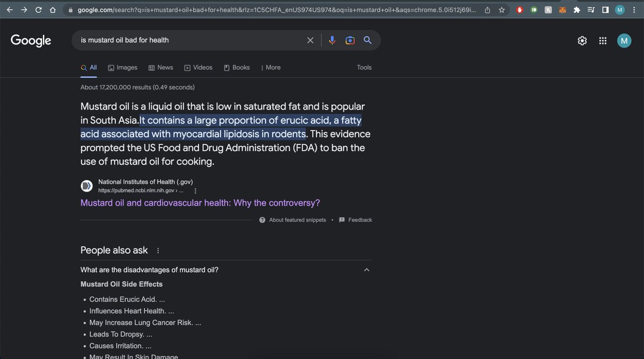Open options beside the pubmed URL
Screen dimensions: 644x359
tap(195, 191)
